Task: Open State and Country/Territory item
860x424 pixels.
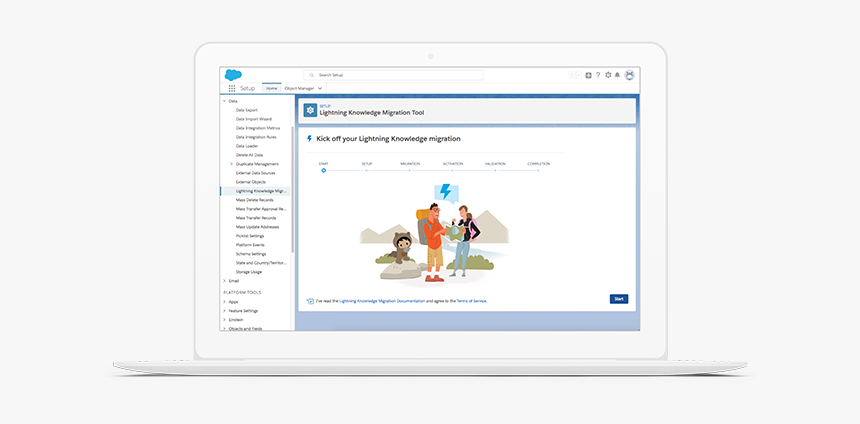Action: pos(261,263)
